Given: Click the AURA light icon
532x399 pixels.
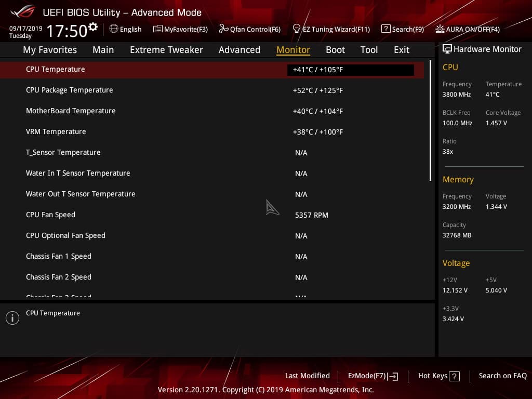Looking at the screenshot, I should pyautogui.click(x=440, y=29).
